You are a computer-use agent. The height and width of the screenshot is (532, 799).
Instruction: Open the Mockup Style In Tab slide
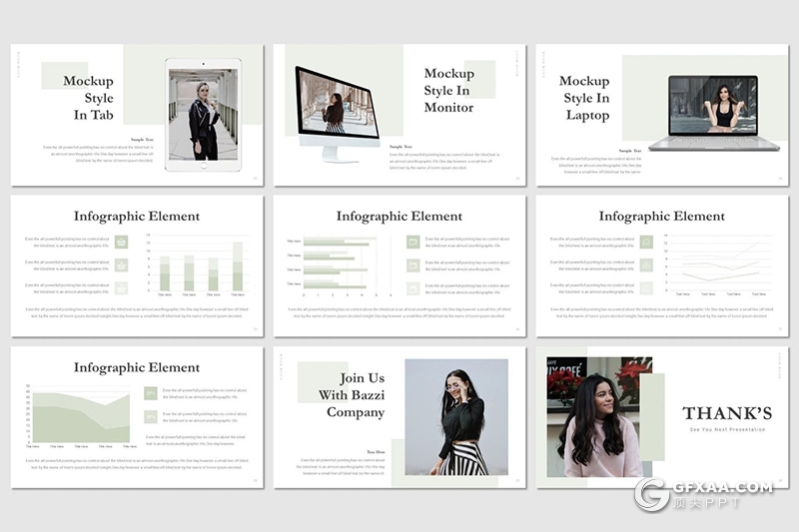click(x=137, y=115)
